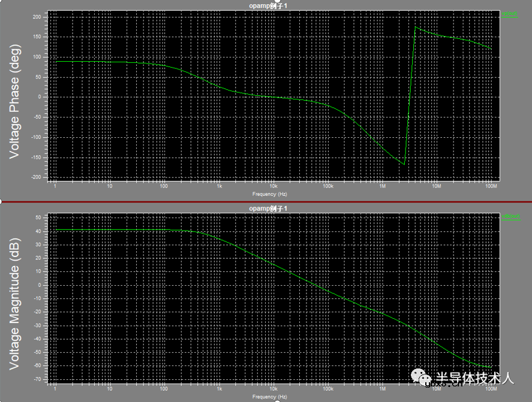Click the -70 tick on the magnitude axis

coord(37,380)
